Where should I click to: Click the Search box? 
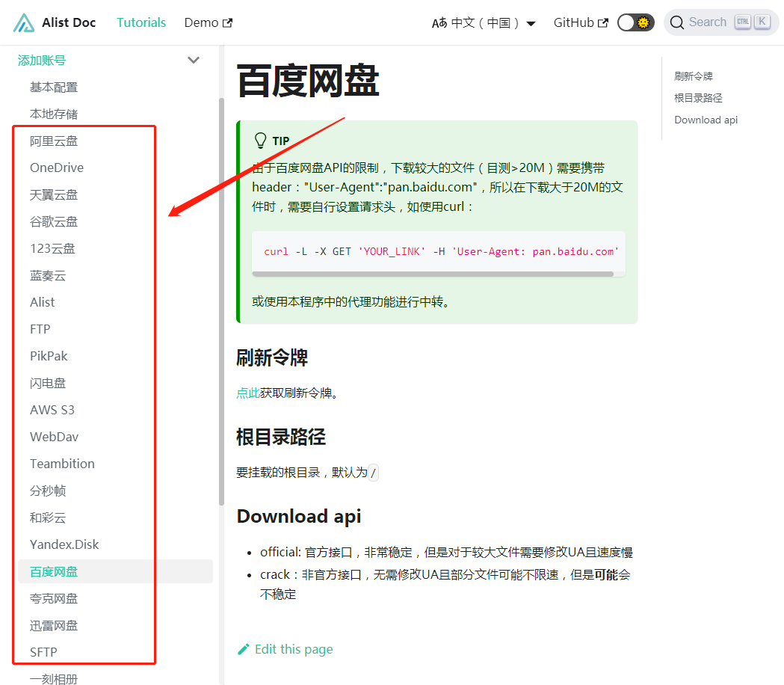pos(720,22)
